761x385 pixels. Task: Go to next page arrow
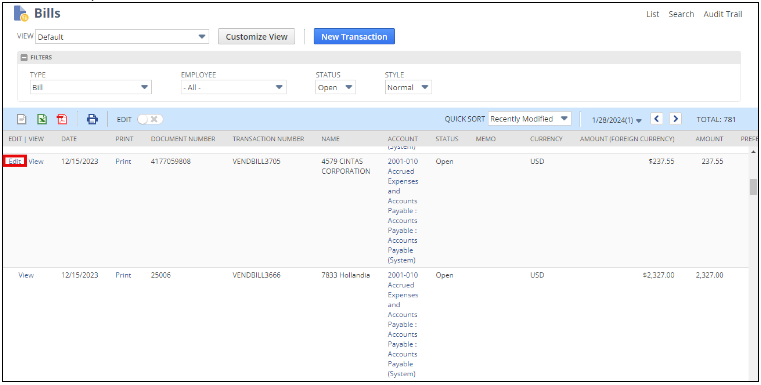(x=675, y=118)
